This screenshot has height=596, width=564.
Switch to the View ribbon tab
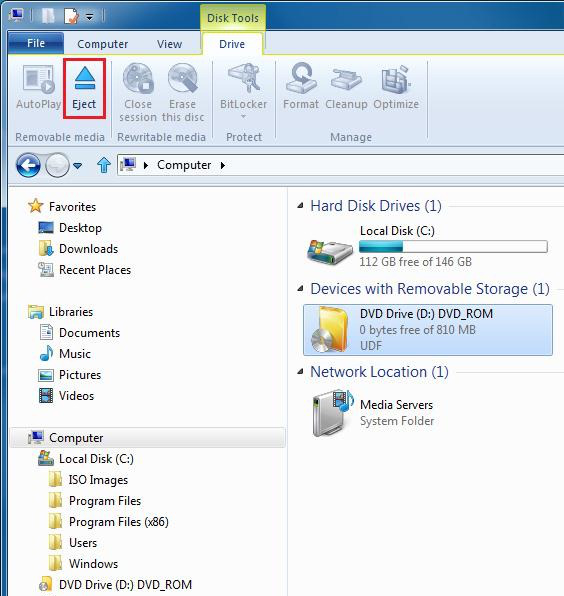point(170,44)
